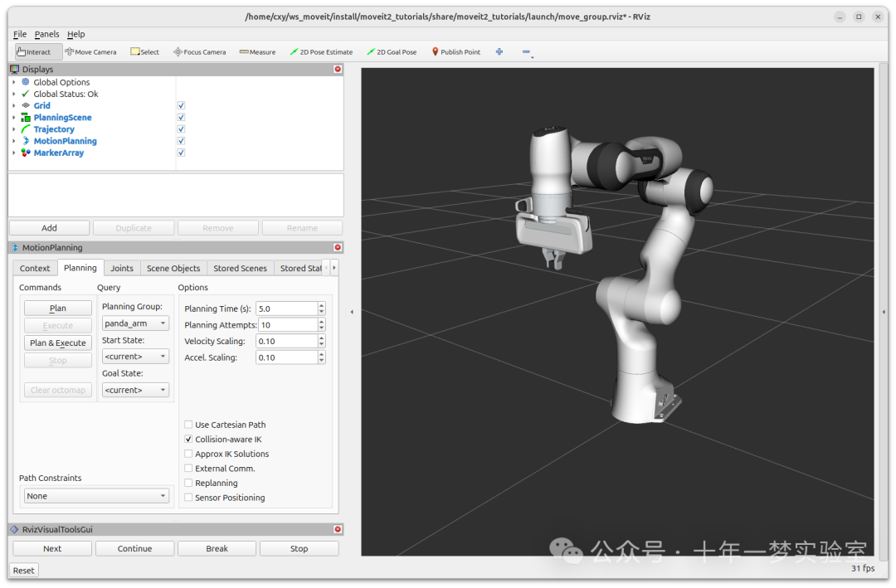Enable External Comm. checkbox
Viewport: 896px width, 588px height.
[x=188, y=469]
